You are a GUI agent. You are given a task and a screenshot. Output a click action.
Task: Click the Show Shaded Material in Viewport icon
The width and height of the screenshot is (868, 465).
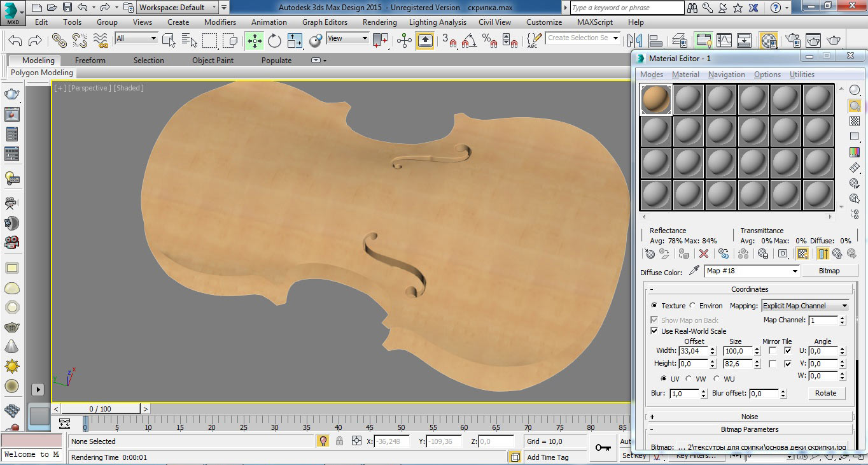802,254
